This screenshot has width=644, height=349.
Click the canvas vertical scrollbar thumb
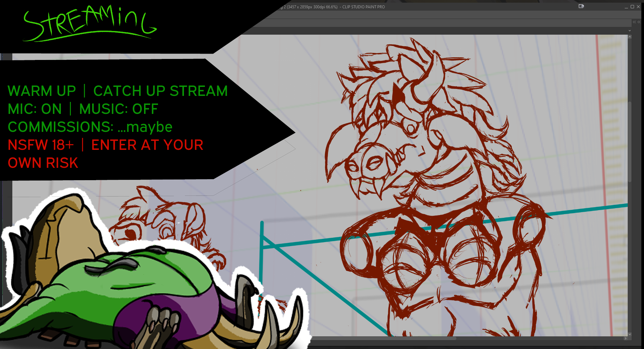[629, 142]
